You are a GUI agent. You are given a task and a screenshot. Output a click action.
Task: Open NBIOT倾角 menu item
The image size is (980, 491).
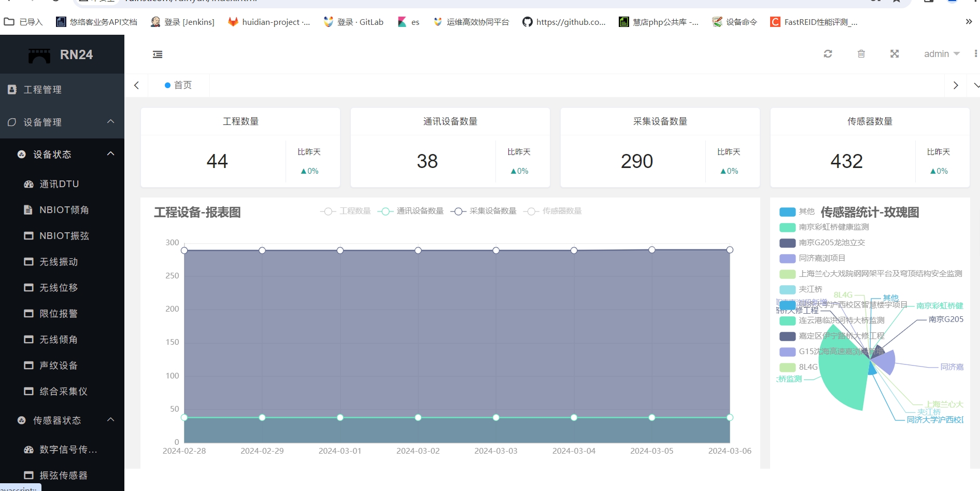point(62,210)
